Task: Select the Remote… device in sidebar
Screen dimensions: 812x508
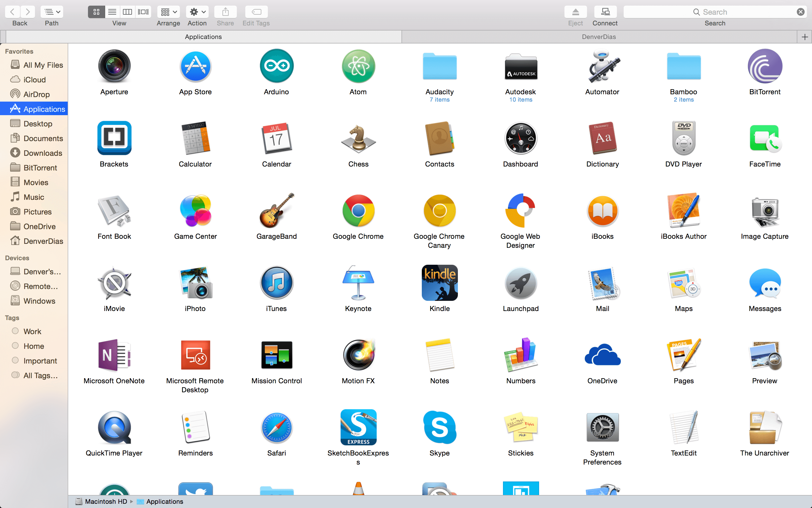Action: pyautogui.click(x=34, y=286)
